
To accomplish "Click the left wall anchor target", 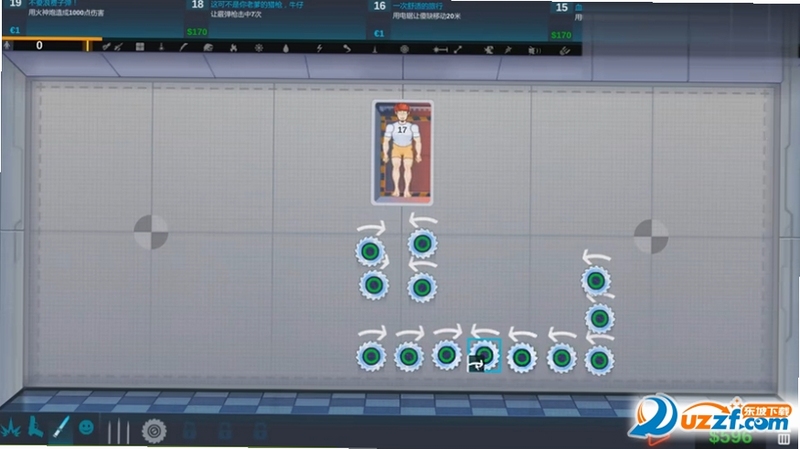I will 151,232.
